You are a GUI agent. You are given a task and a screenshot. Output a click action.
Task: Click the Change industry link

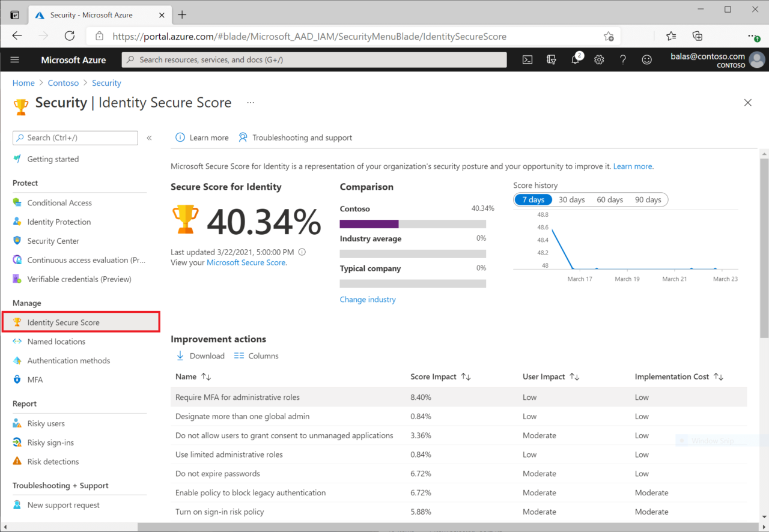(368, 299)
